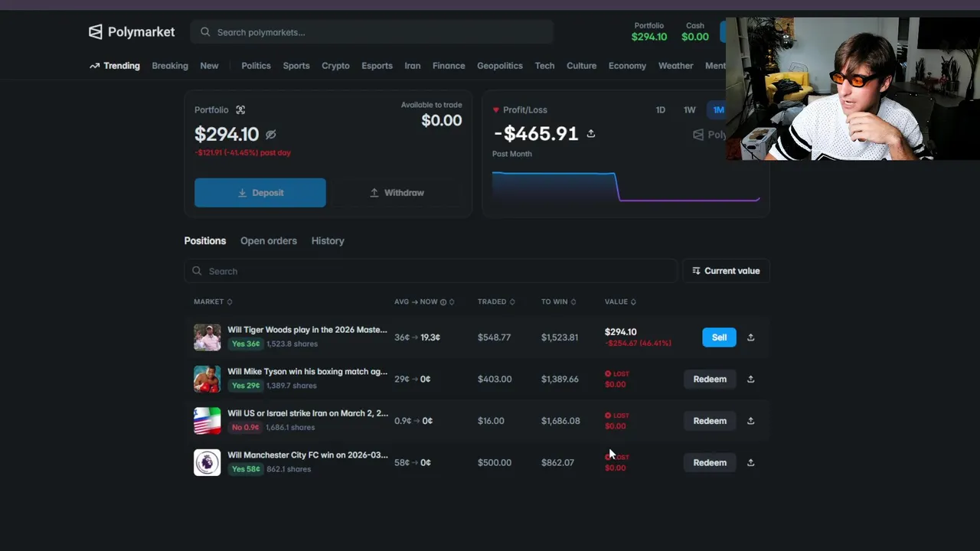Screen dimensions: 980x551
Task: Share the US or Israel strike Iran position
Action: (750, 421)
